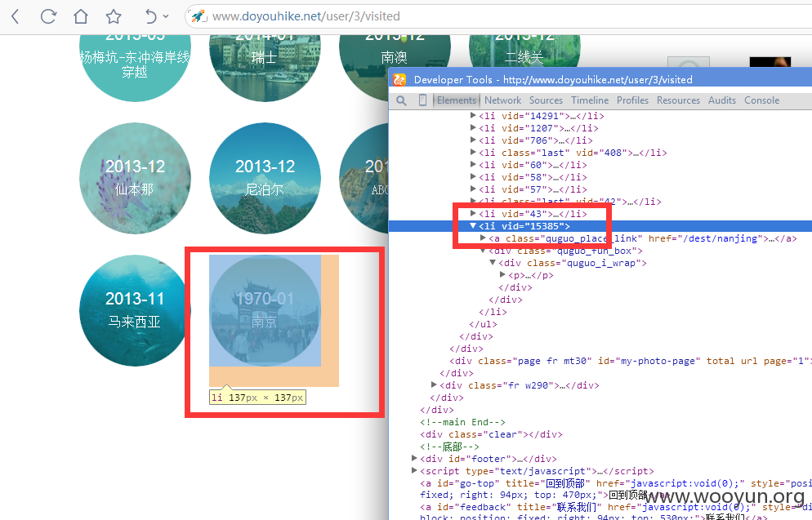Expand the li vid="706" node
The width and height of the screenshot is (812, 520).
click(x=473, y=140)
